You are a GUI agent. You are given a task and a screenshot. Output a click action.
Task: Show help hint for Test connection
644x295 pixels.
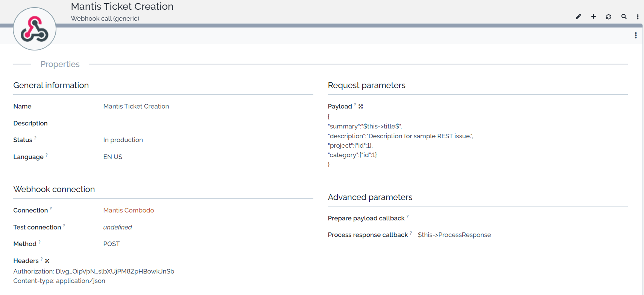pos(64,225)
